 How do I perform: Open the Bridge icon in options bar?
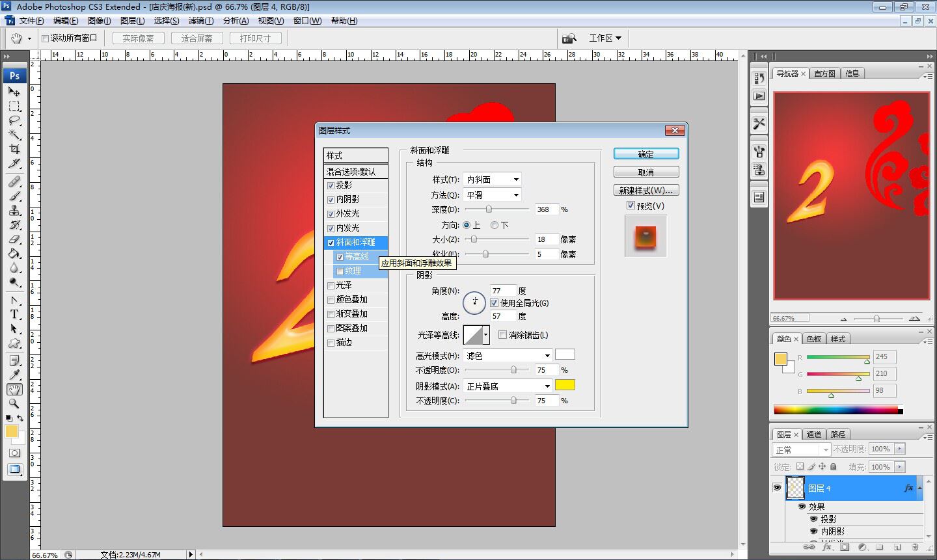pos(569,38)
